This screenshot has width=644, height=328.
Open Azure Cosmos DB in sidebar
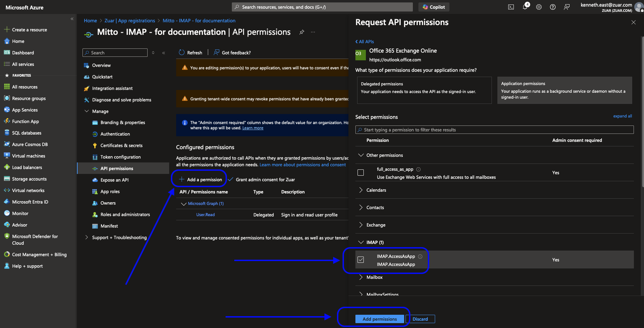[30, 144]
